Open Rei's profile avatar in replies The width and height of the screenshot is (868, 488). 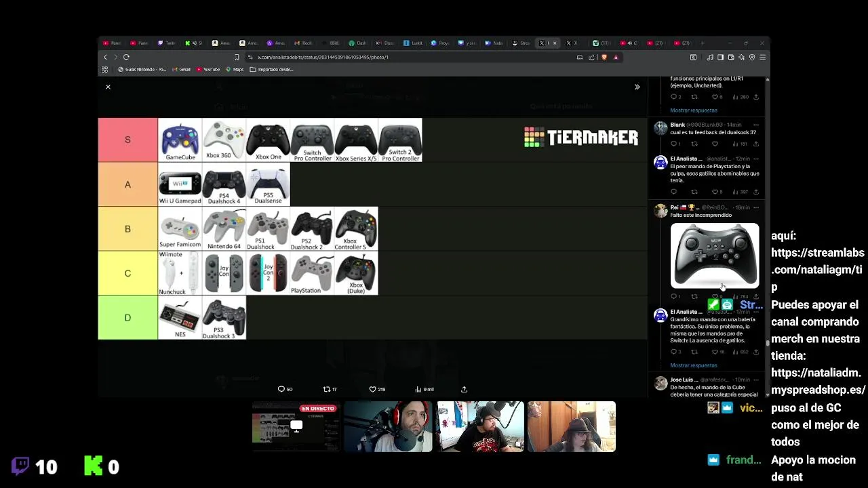click(660, 210)
